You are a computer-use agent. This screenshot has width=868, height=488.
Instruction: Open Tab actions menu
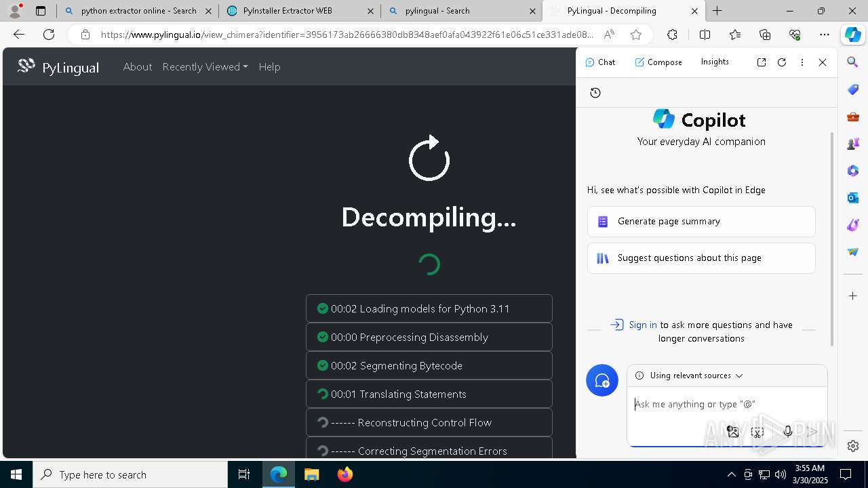41,11
